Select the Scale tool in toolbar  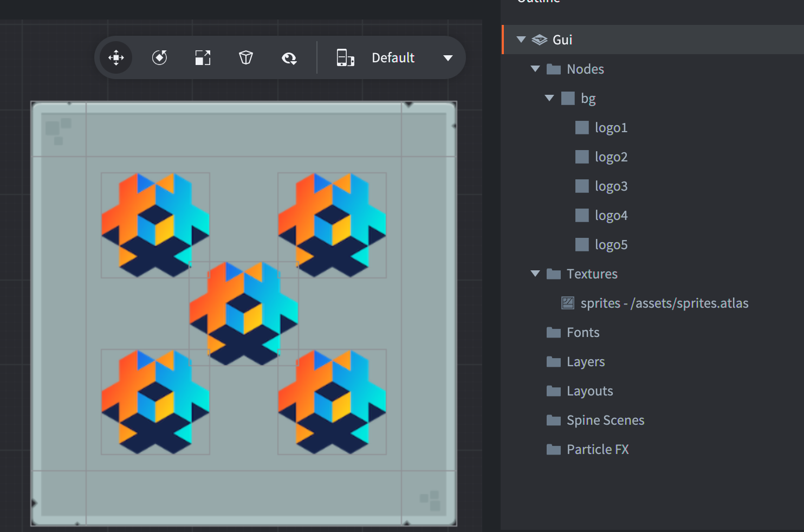tap(203, 57)
